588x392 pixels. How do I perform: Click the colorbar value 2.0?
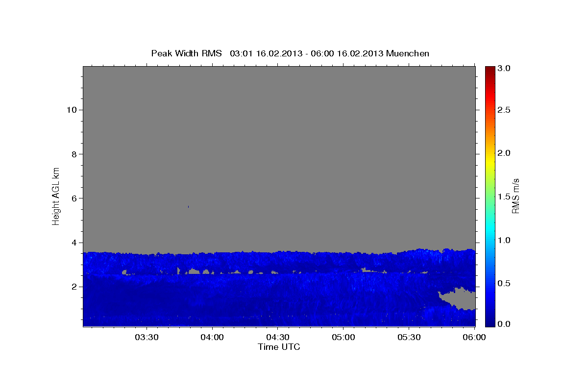click(x=505, y=153)
